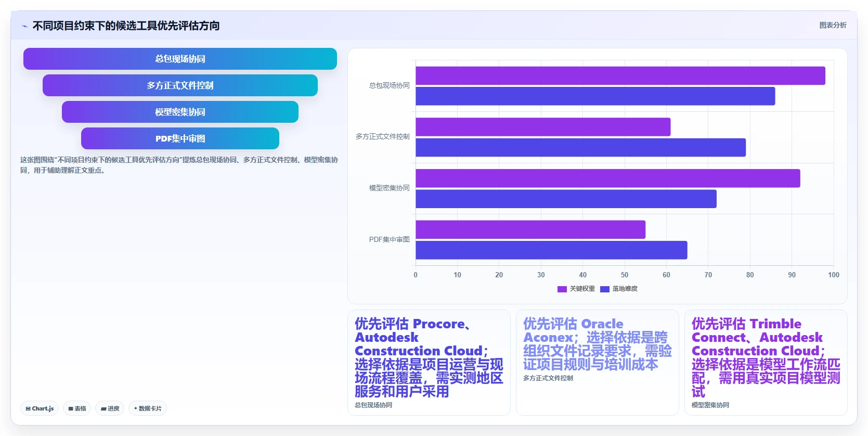Click 总包现场协同 caption under Procore card

click(373, 405)
